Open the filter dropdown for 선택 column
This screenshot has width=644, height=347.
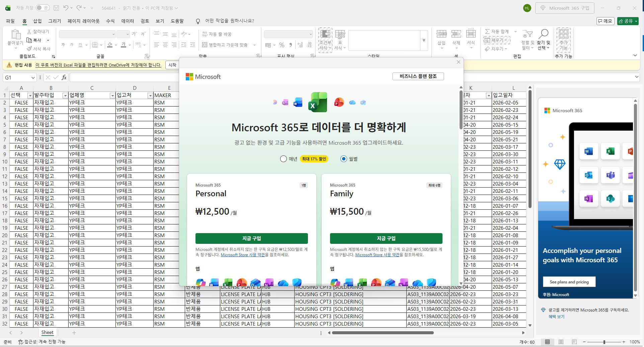(30, 96)
